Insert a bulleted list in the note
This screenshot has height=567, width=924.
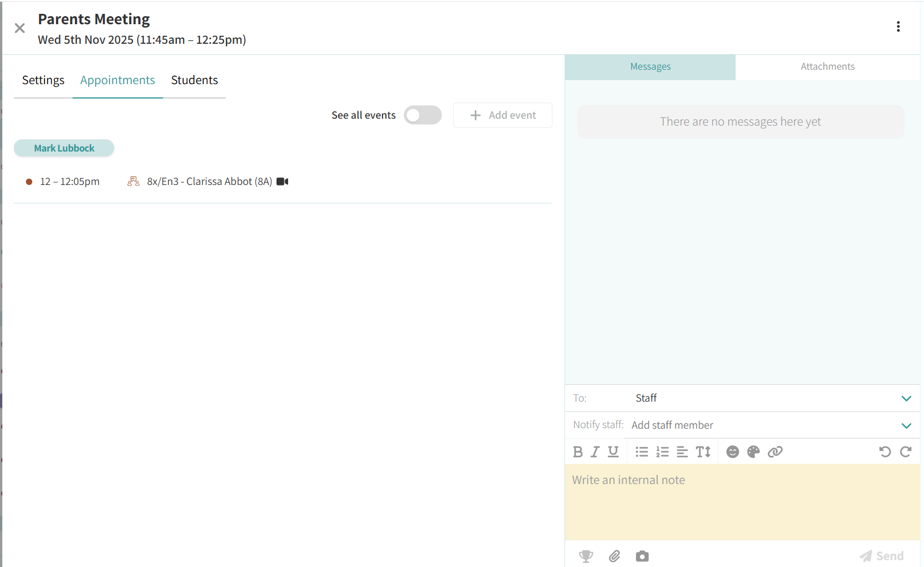pyautogui.click(x=642, y=452)
